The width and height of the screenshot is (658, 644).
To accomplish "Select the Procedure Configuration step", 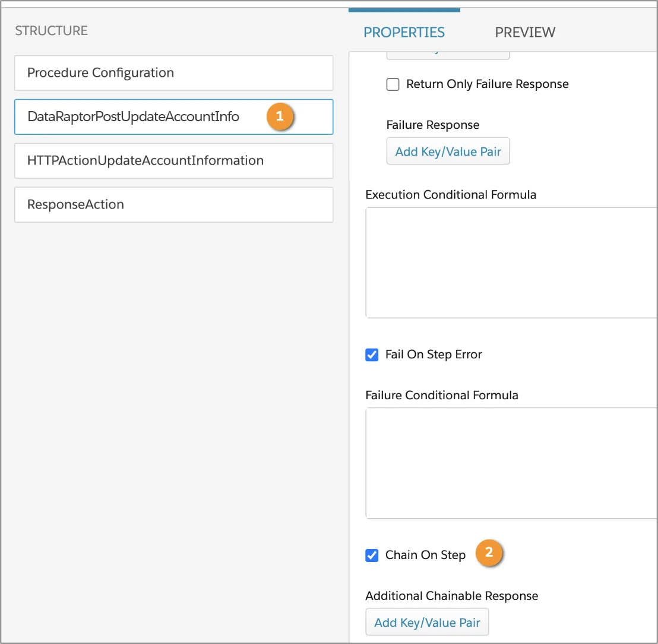I will (174, 73).
